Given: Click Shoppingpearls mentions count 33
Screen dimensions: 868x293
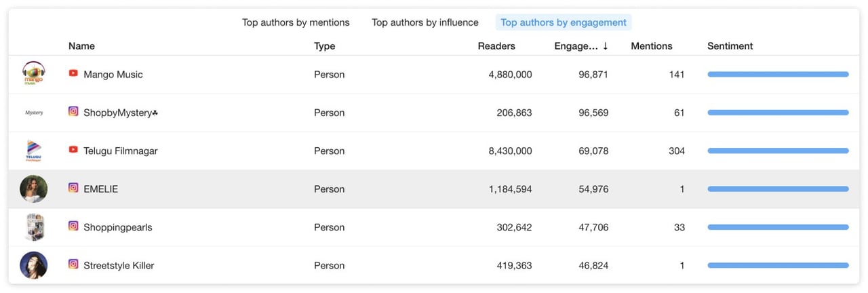Looking at the screenshot, I should 679,227.
